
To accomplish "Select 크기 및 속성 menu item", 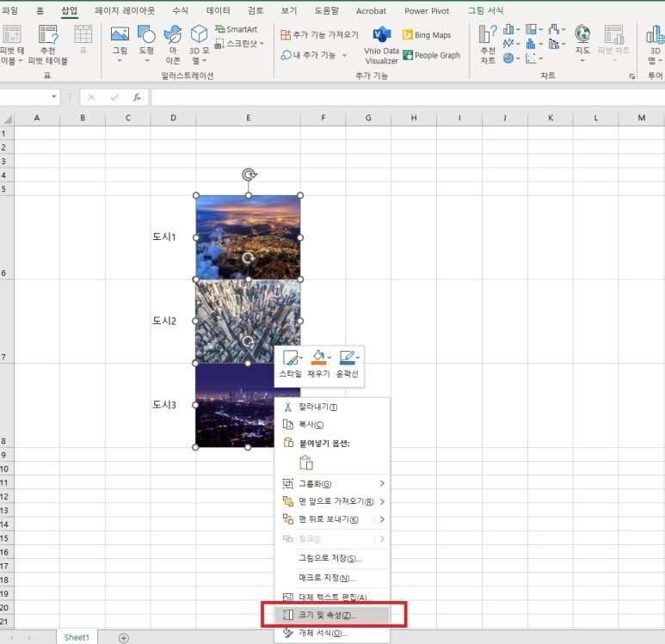I will point(332,615).
